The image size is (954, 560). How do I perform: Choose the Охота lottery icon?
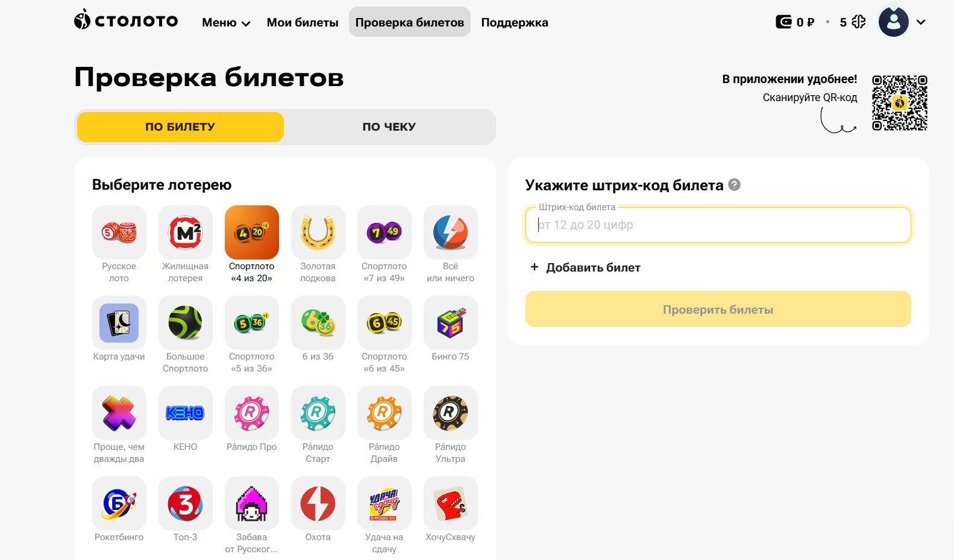point(318,503)
